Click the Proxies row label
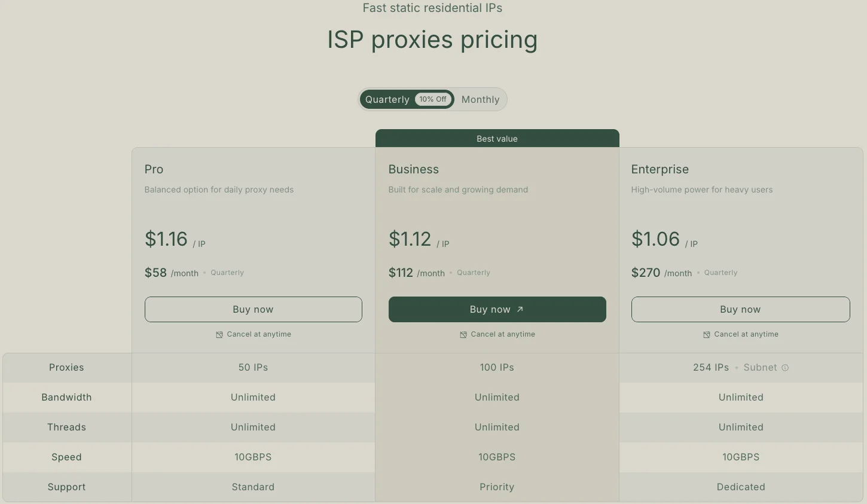 66,367
